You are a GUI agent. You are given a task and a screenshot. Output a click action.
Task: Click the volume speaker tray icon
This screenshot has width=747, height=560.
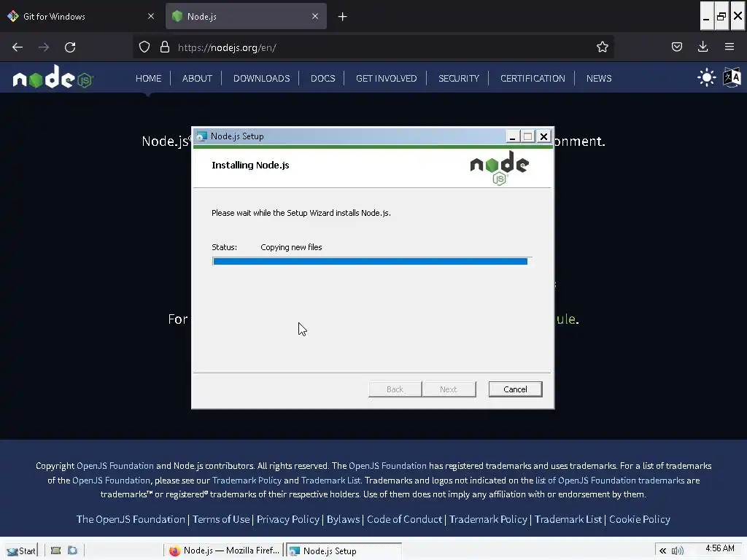(677, 551)
